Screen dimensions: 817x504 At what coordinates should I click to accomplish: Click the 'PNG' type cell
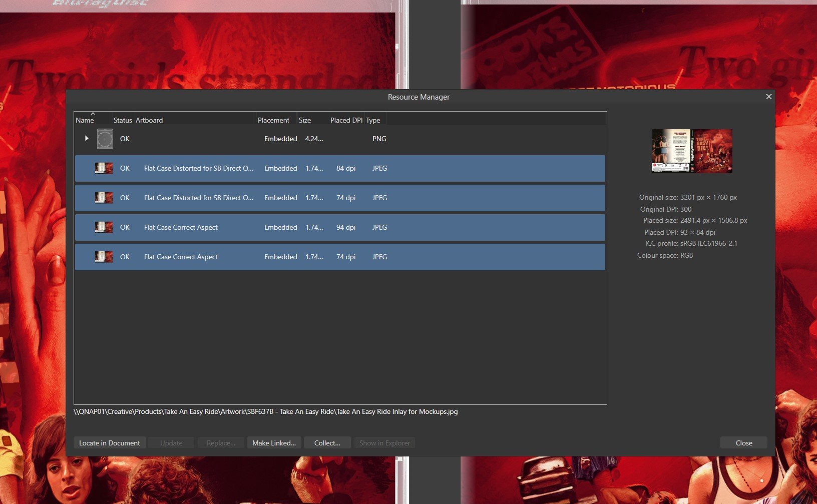click(379, 139)
